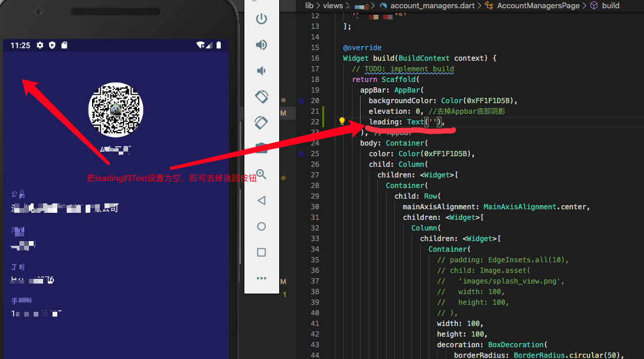The height and width of the screenshot is (359, 644).
Task: Click the emulator volume down icon
Action: pos(261,71)
